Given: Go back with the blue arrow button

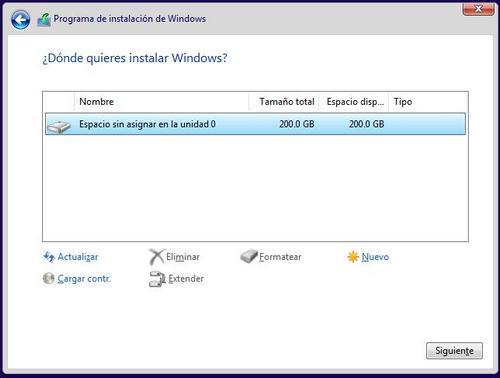Looking at the screenshot, I should pyautogui.click(x=20, y=20).
